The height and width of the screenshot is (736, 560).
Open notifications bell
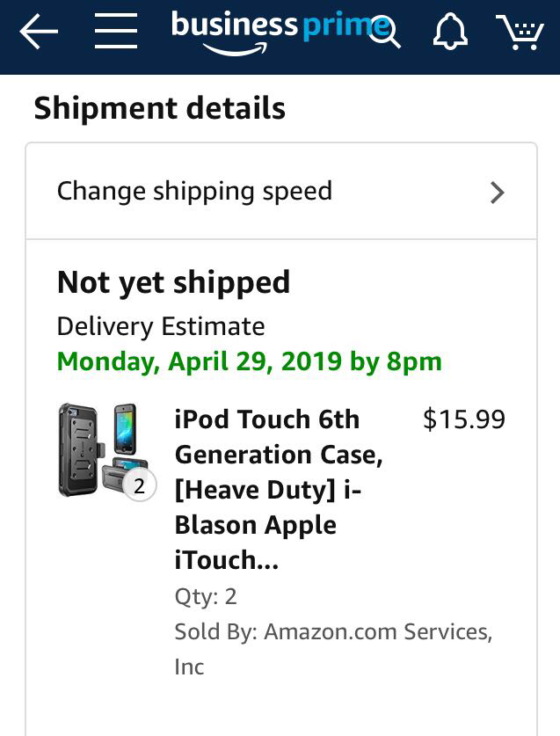450,33
